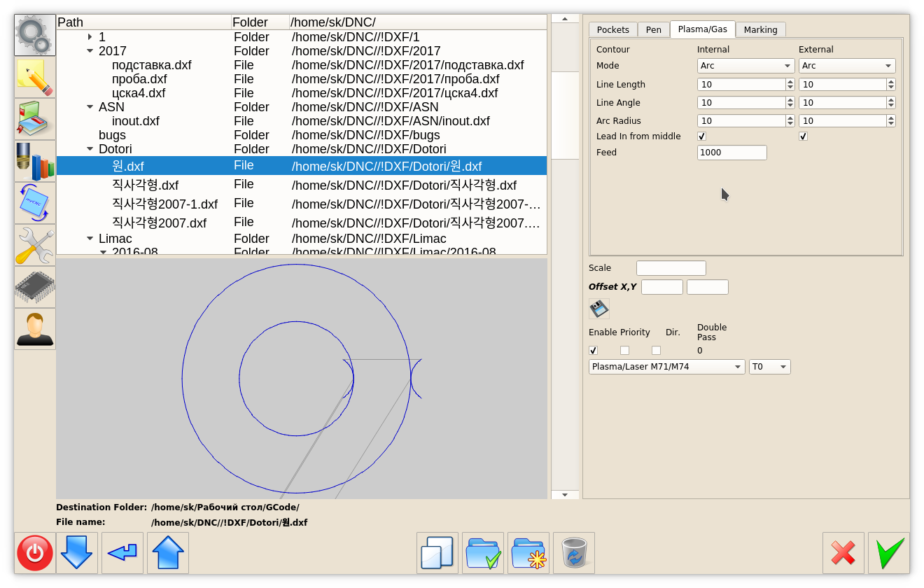Click the External Line Angle value field
Viewport: 924px width, 588px height.
(x=843, y=103)
